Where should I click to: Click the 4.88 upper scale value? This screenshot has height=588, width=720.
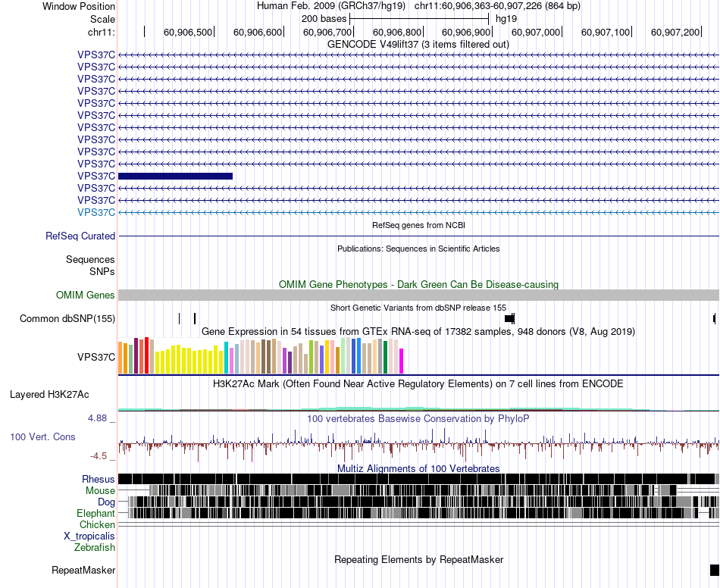[97, 418]
